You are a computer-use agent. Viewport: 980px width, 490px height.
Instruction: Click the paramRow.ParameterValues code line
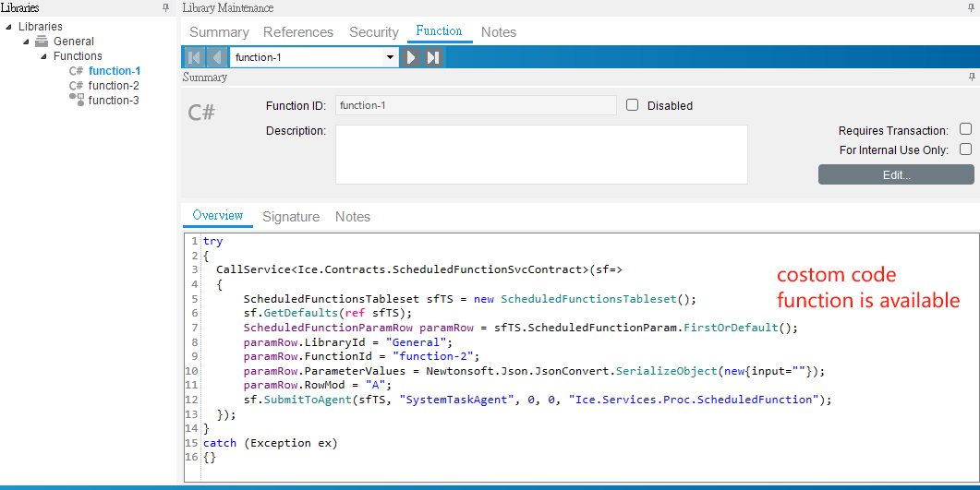535,371
